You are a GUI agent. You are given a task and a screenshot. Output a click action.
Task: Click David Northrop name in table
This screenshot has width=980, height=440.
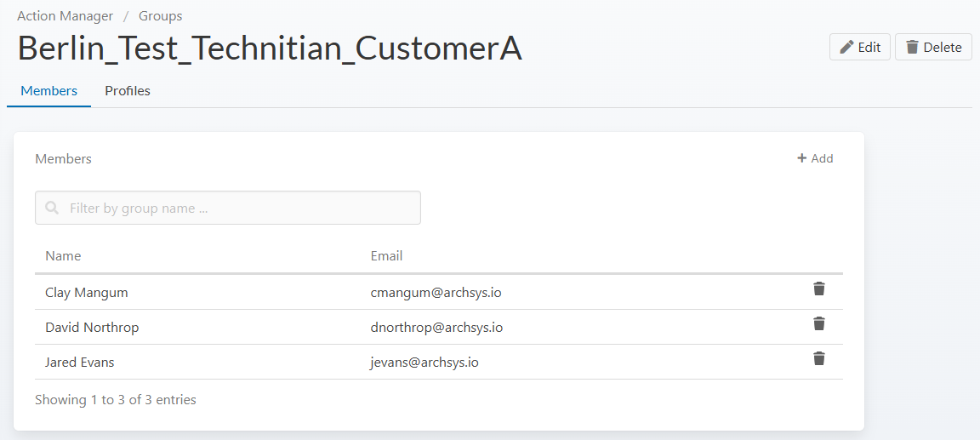pos(92,327)
